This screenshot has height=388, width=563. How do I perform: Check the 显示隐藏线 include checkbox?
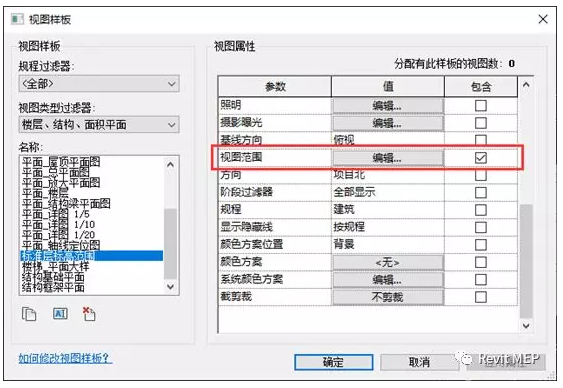point(481,227)
